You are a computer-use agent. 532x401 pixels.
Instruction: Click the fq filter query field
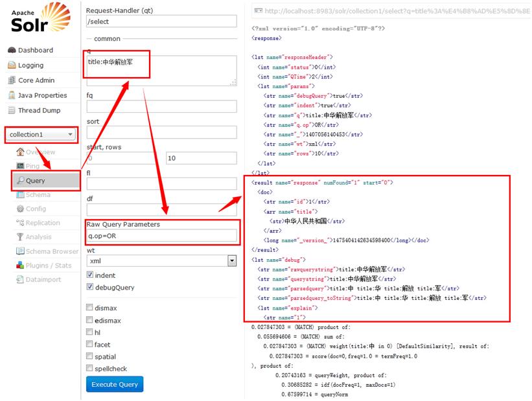pos(161,106)
